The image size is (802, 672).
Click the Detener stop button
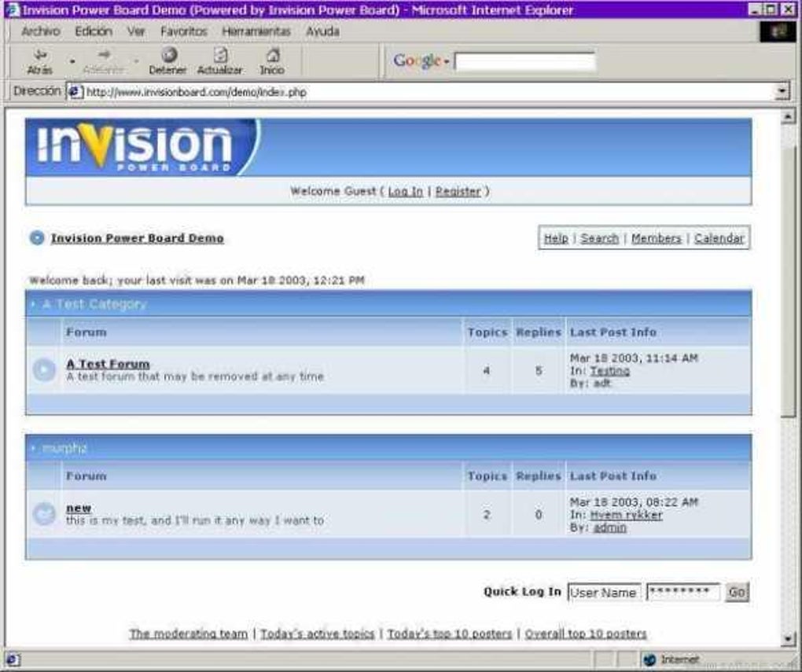tap(167, 61)
